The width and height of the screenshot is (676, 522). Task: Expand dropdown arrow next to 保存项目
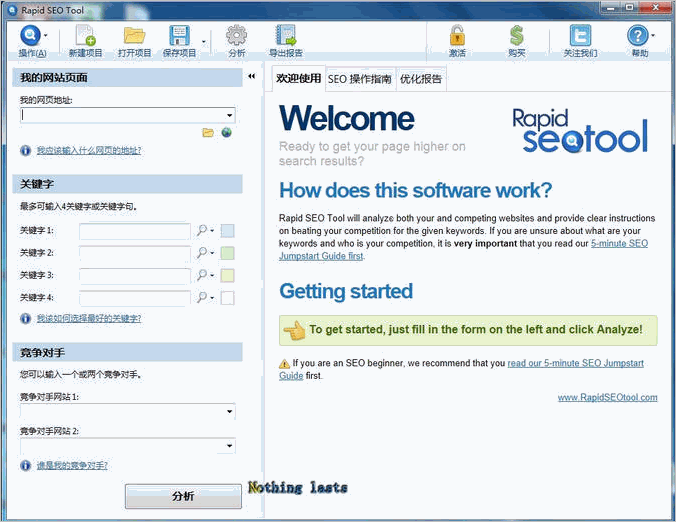click(x=203, y=42)
